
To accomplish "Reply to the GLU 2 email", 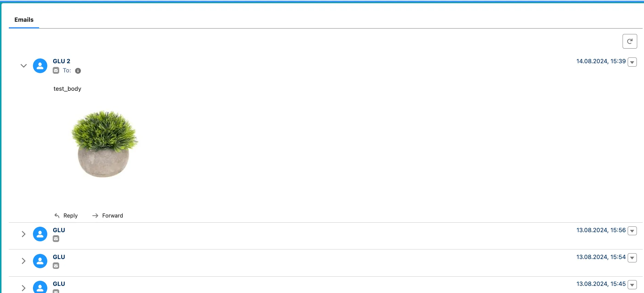I will pyautogui.click(x=66, y=216).
